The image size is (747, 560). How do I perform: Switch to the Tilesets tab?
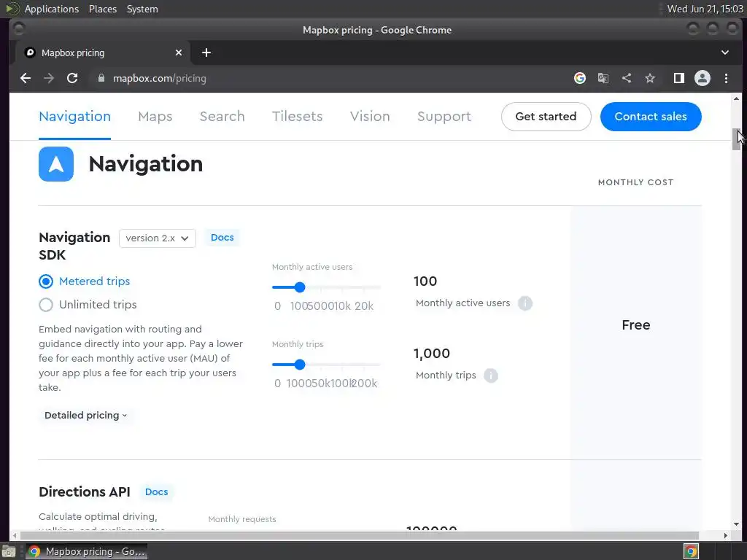click(x=298, y=117)
